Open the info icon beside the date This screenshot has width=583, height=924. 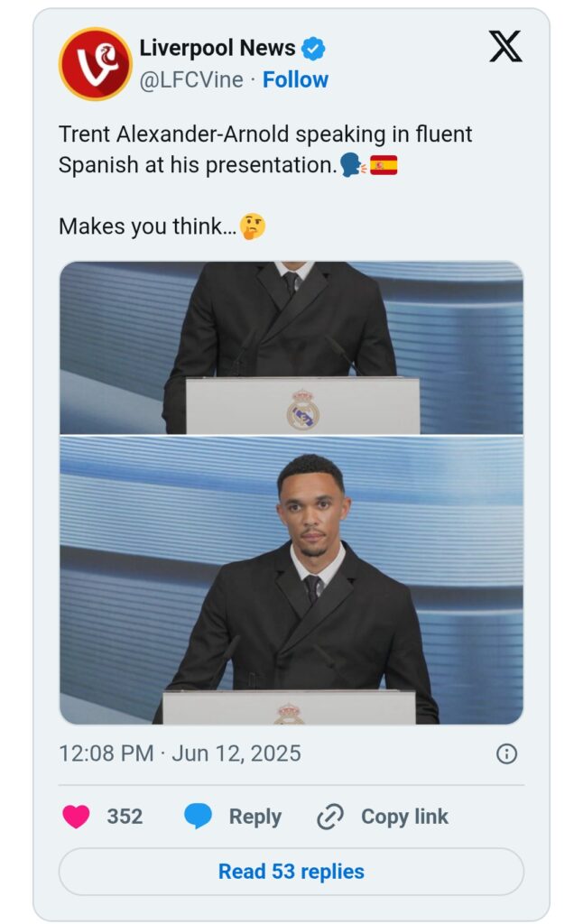pos(506,753)
